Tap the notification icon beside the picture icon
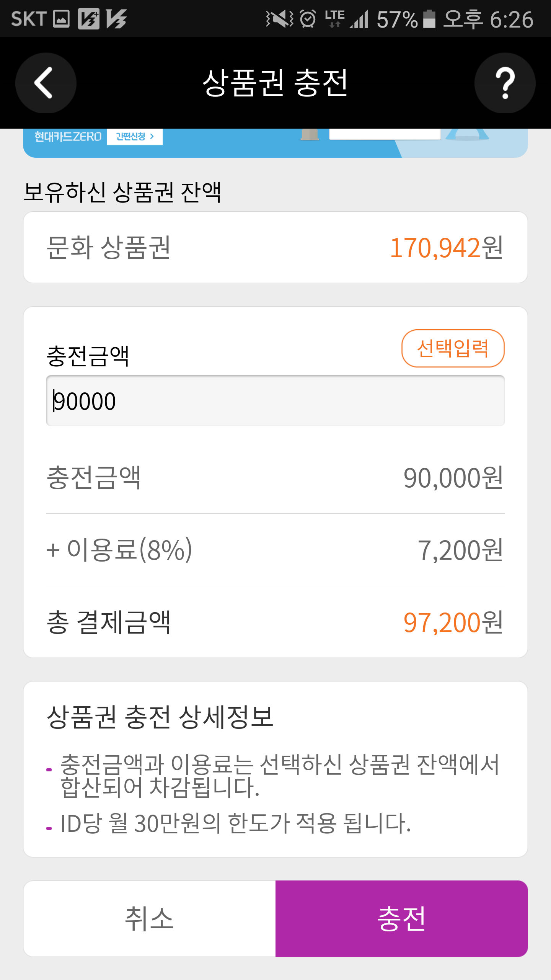 click(89, 19)
